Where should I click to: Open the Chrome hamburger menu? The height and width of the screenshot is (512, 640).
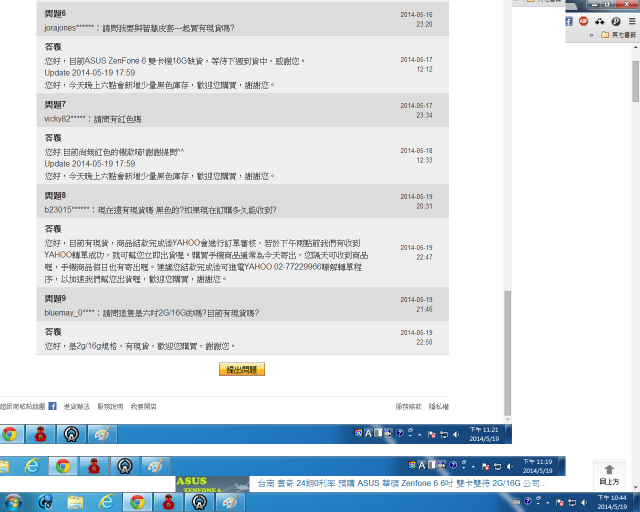631,21
